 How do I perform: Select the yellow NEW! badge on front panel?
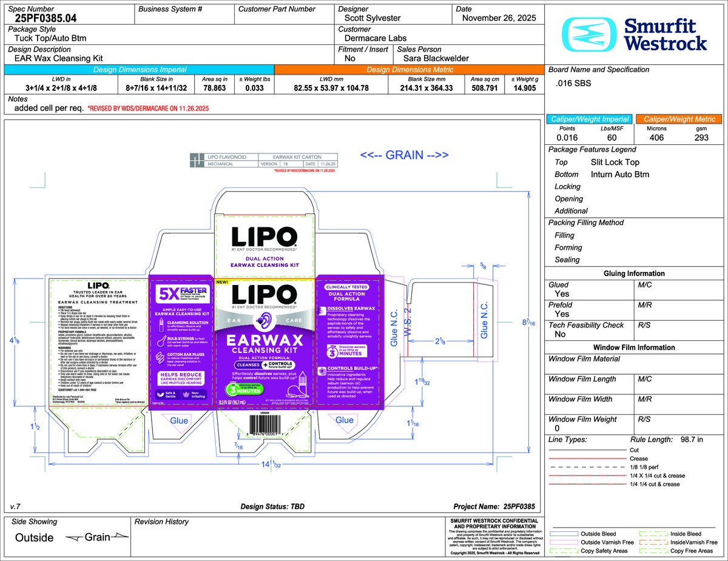point(223,283)
